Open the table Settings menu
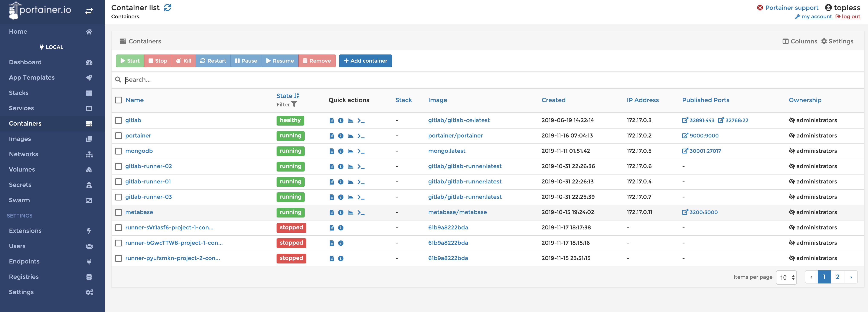868x312 pixels. [x=837, y=42]
